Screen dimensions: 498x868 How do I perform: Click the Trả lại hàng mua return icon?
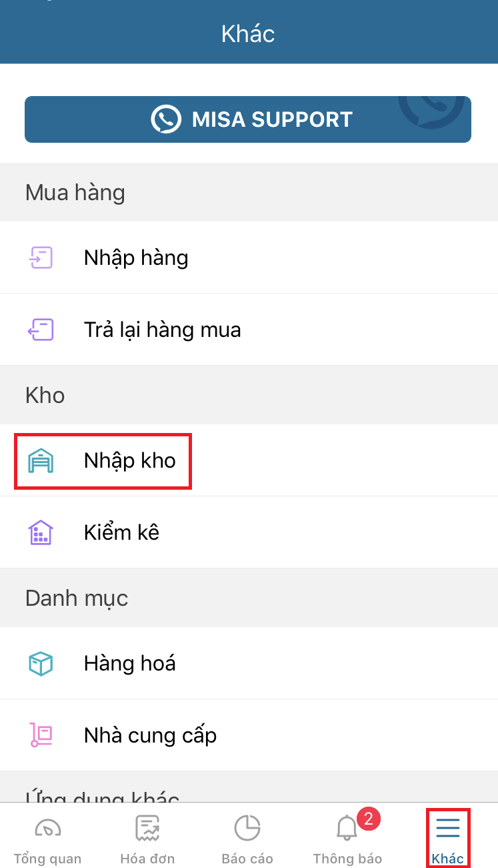(41, 330)
